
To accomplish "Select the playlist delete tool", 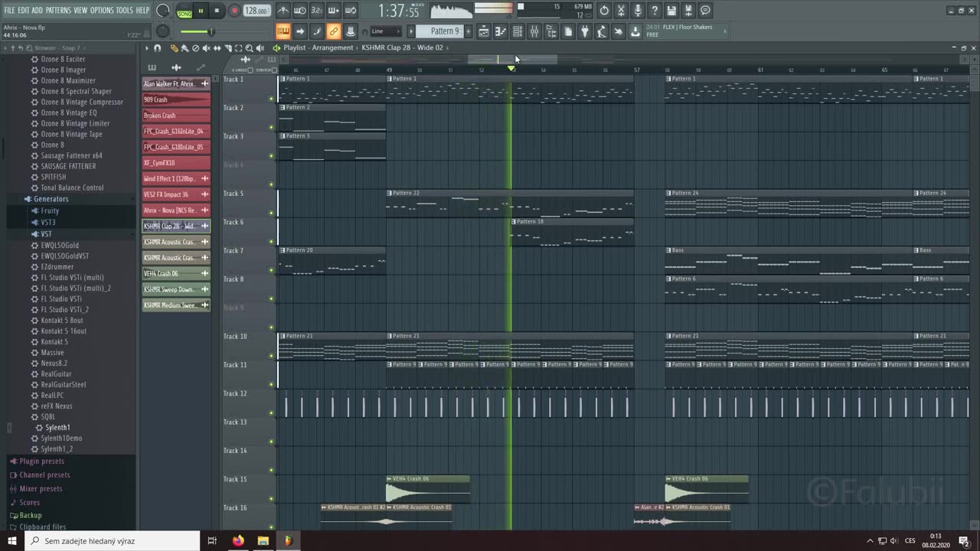I will tap(195, 48).
